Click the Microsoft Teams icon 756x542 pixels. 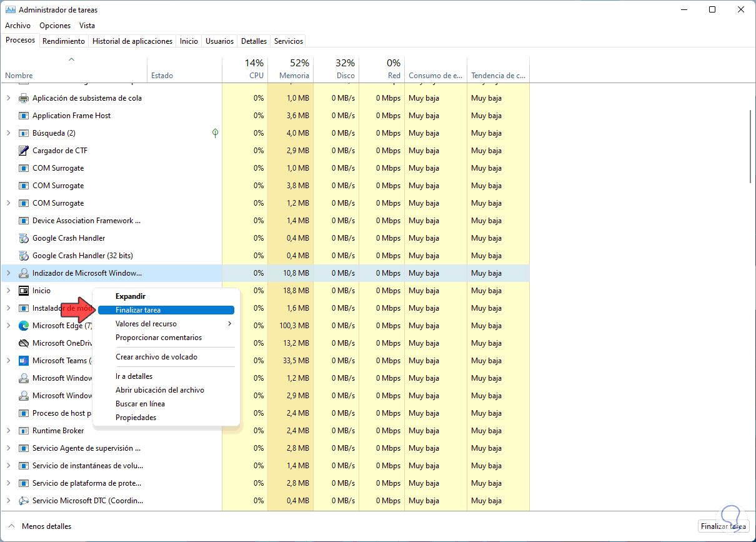pyautogui.click(x=24, y=361)
